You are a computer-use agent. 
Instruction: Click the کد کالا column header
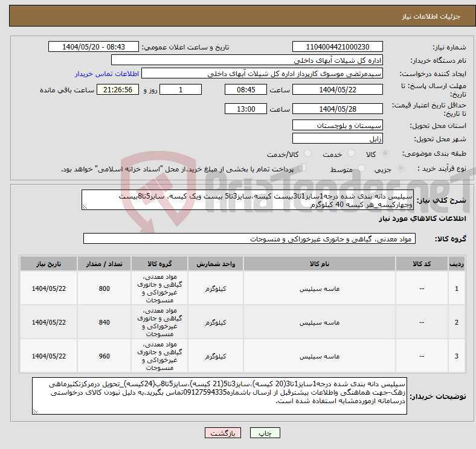point(422,264)
